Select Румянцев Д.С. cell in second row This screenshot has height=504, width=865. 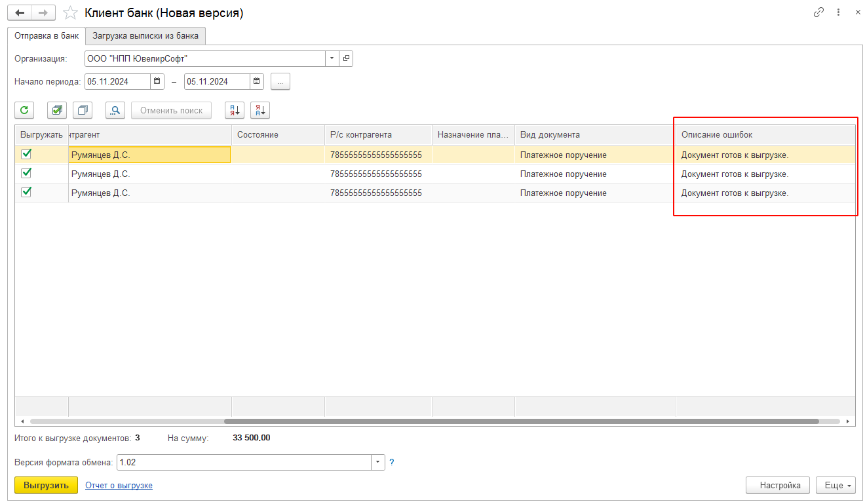(x=149, y=174)
